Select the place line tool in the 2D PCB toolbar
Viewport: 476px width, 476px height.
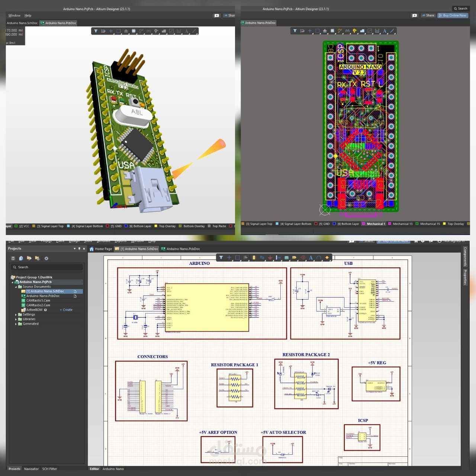(x=392, y=31)
